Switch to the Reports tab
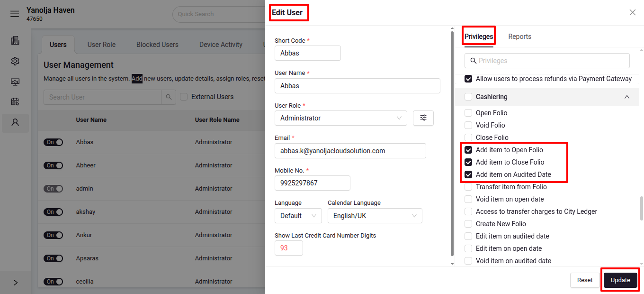Viewport: 644px width, 294px height. [519, 37]
